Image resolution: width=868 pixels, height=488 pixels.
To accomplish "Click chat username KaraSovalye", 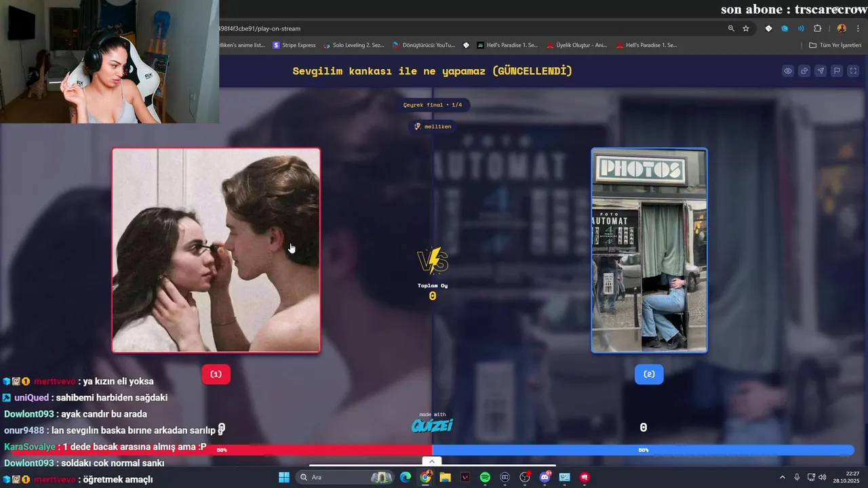I will 30,447.
